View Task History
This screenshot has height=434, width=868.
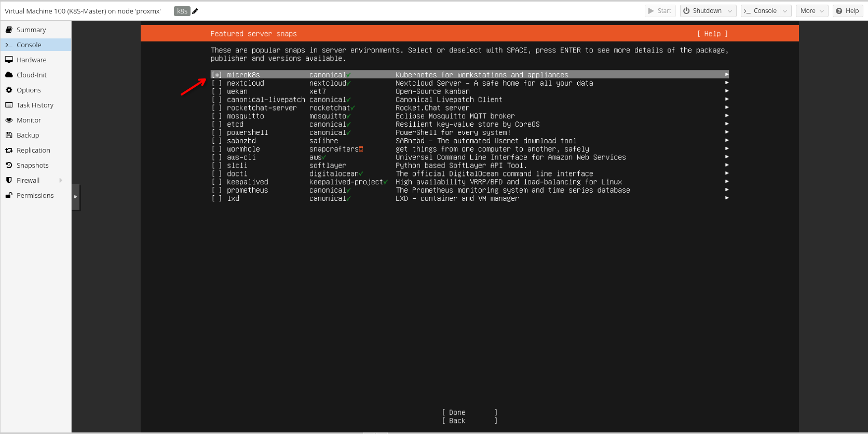pos(36,105)
